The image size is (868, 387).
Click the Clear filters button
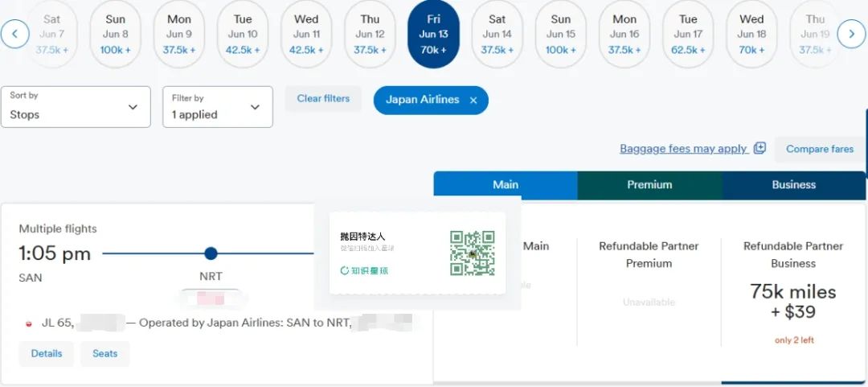323,99
